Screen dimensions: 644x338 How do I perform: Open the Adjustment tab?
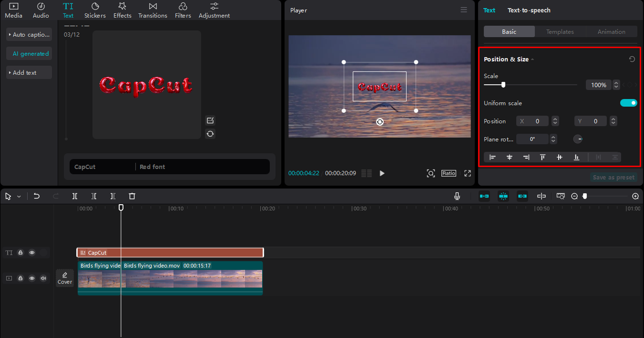pos(214,10)
